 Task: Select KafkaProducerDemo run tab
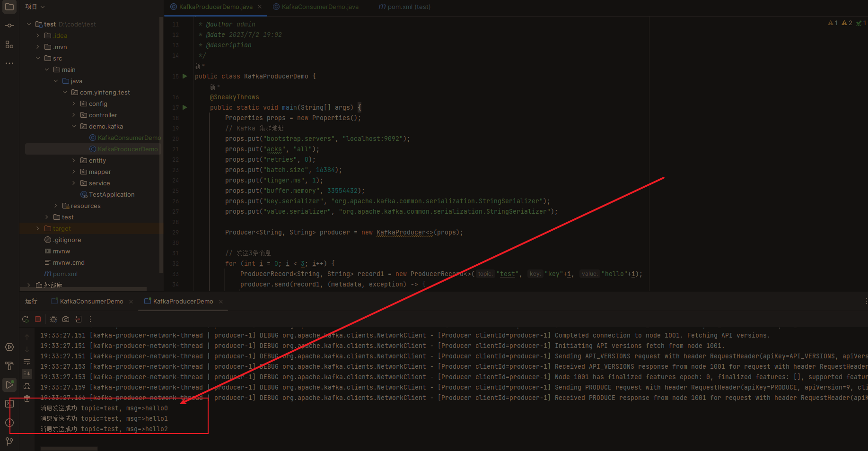(x=179, y=301)
